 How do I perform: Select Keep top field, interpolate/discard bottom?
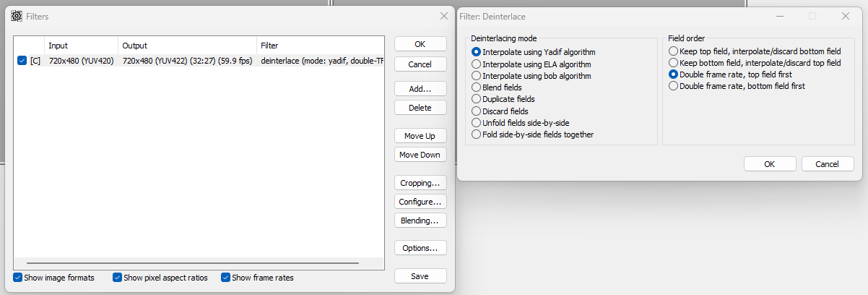(x=674, y=51)
